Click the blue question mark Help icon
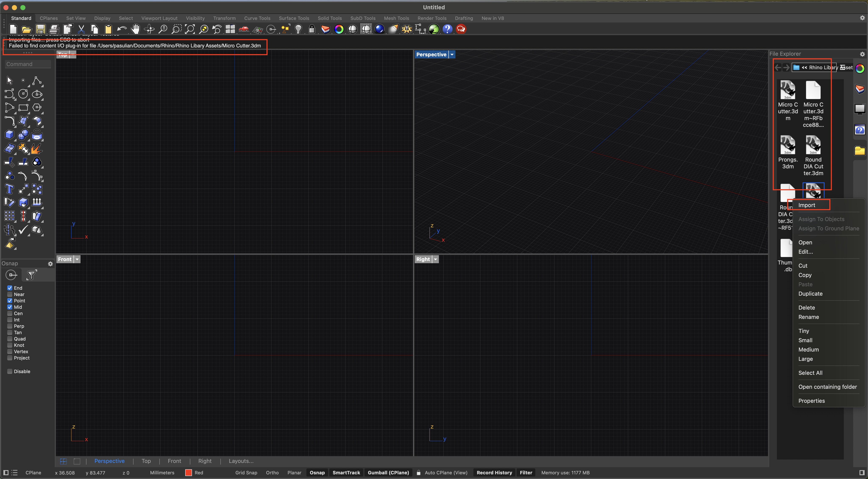 (x=448, y=29)
